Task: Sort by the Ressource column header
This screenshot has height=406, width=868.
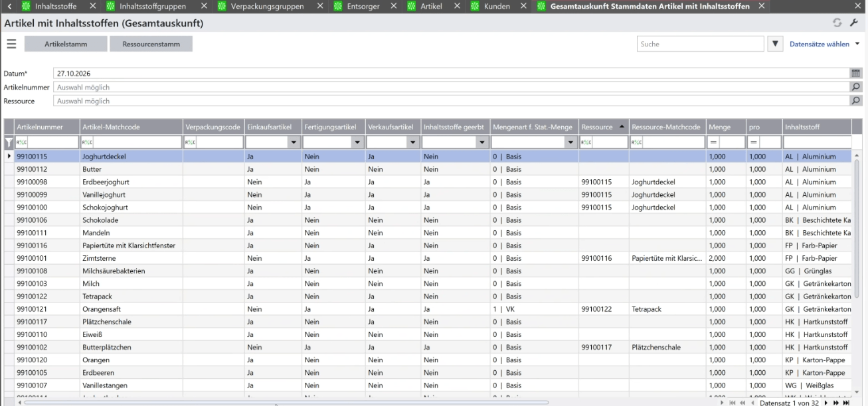Action: coord(604,126)
